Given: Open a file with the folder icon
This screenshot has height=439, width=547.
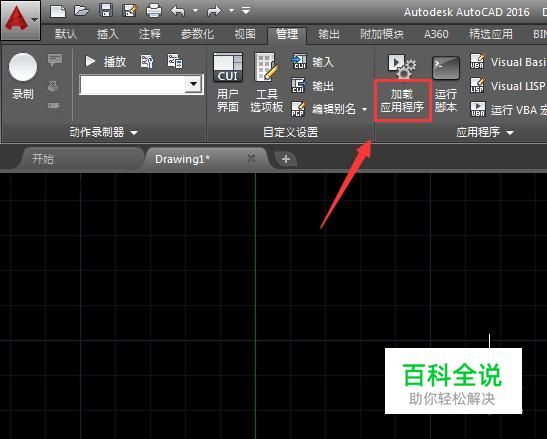Looking at the screenshot, I should coord(82,11).
